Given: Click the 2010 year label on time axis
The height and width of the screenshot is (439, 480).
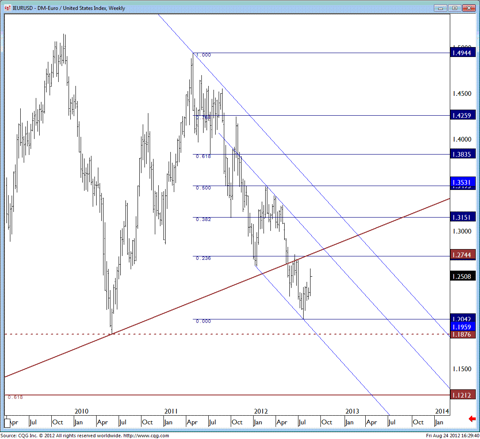Looking at the screenshot, I should pos(82,411).
